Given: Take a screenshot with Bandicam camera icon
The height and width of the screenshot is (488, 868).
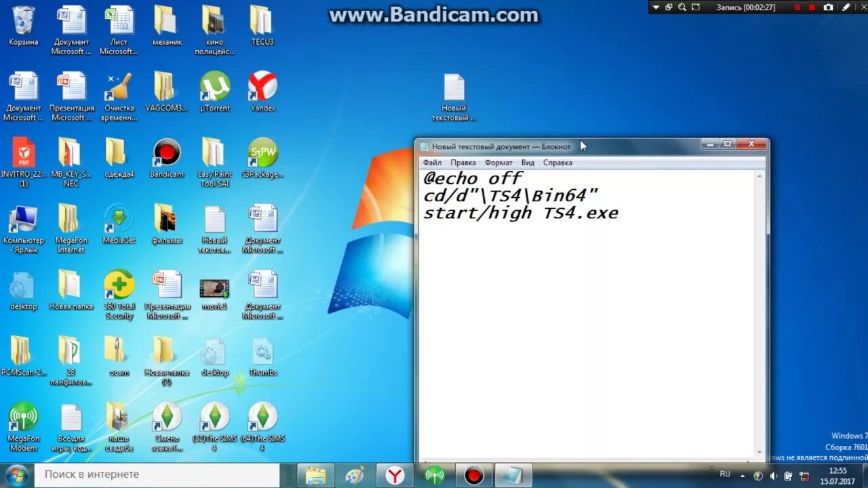Looking at the screenshot, I should [x=828, y=7].
